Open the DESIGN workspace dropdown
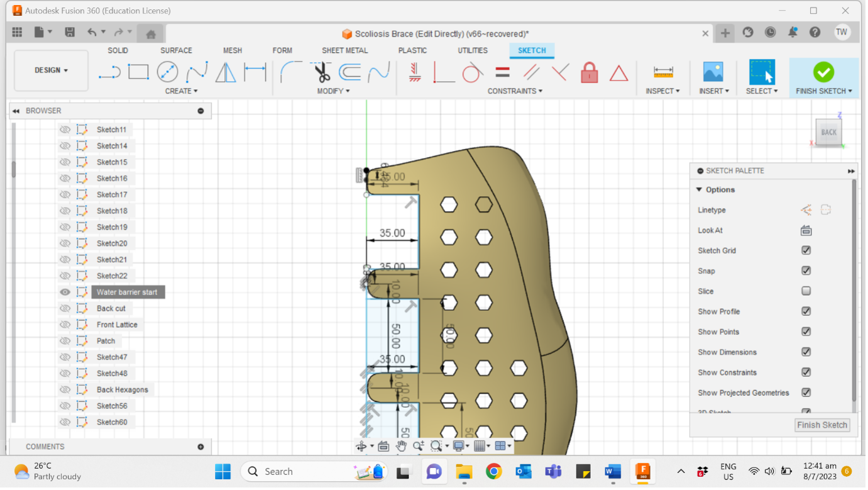This screenshot has width=868, height=490. 51,70
